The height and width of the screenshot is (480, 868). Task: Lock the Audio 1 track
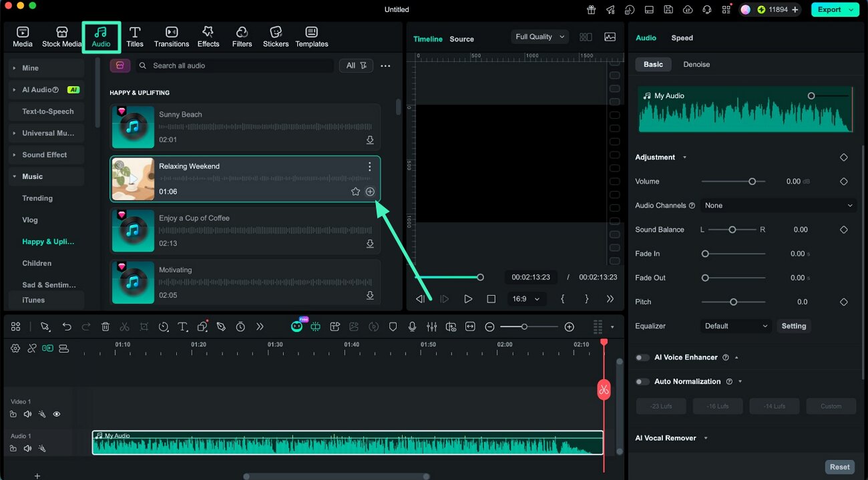pyautogui.click(x=13, y=449)
